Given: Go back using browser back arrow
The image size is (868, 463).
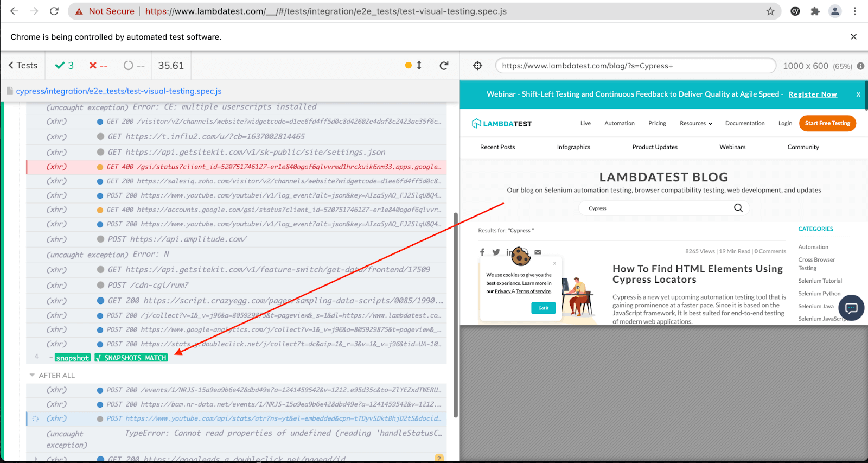Looking at the screenshot, I should click(x=14, y=11).
